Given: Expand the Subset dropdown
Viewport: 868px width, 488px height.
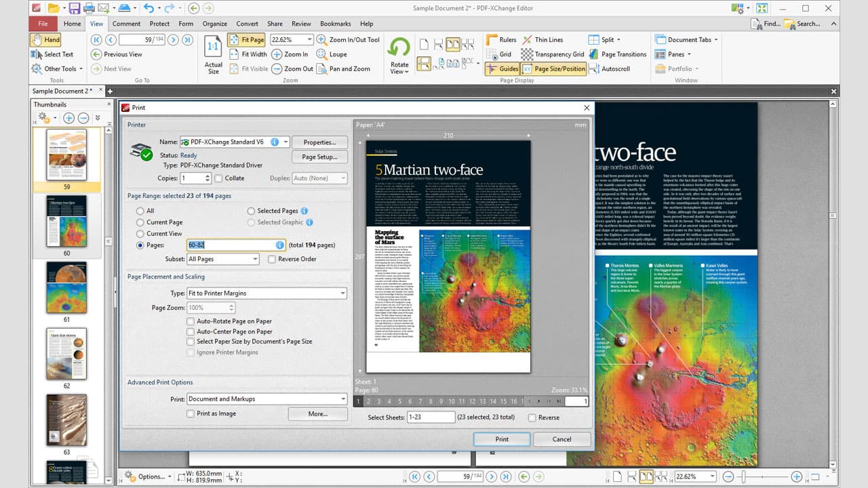Looking at the screenshot, I should click(x=254, y=258).
